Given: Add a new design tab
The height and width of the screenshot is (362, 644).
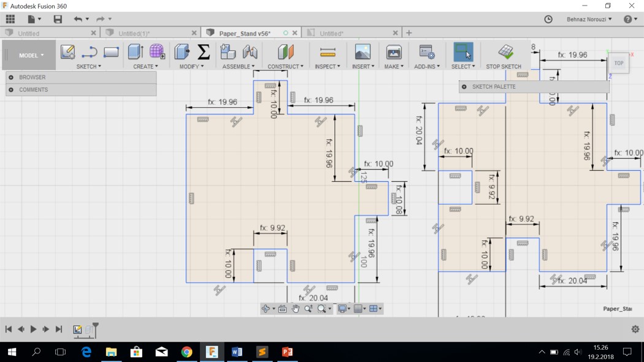Looking at the screenshot, I should click(x=408, y=33).
